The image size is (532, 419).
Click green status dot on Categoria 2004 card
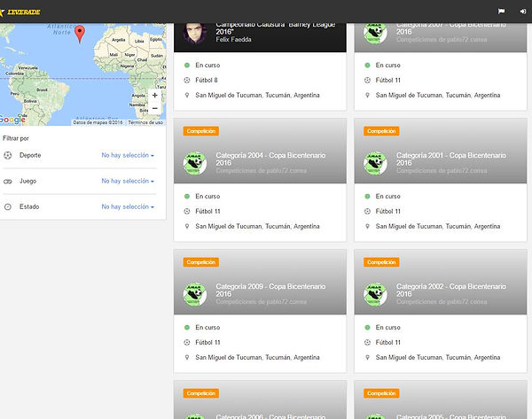tap(187, 197)
